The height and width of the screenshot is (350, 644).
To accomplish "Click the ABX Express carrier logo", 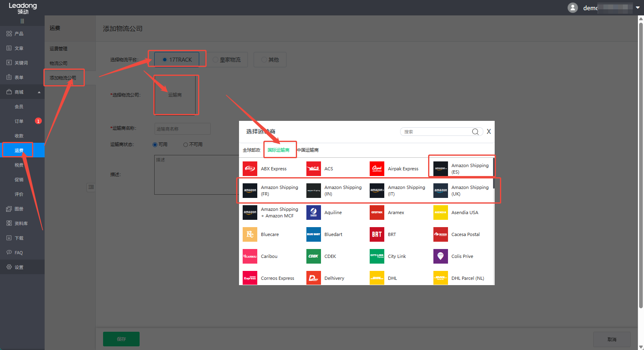I will [x=250, y=169].
